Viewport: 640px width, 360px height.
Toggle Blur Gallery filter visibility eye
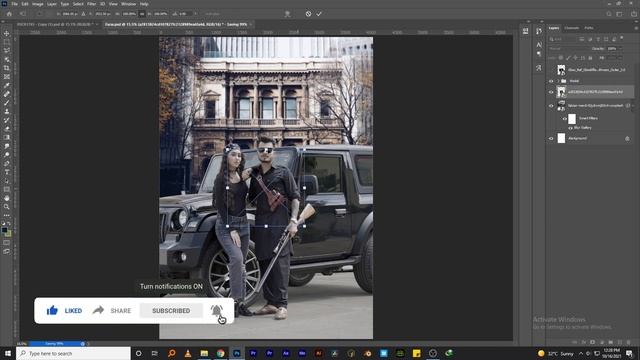pos(570,128)
